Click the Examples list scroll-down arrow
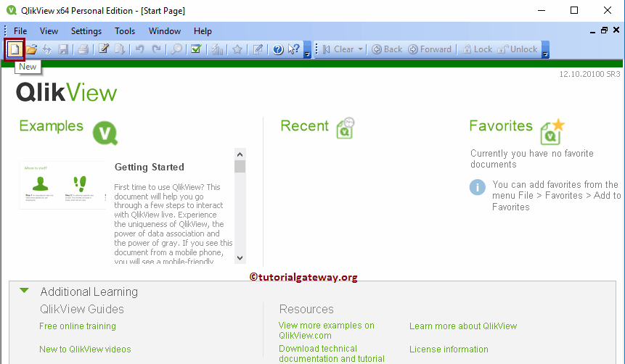 coord(240,257)
